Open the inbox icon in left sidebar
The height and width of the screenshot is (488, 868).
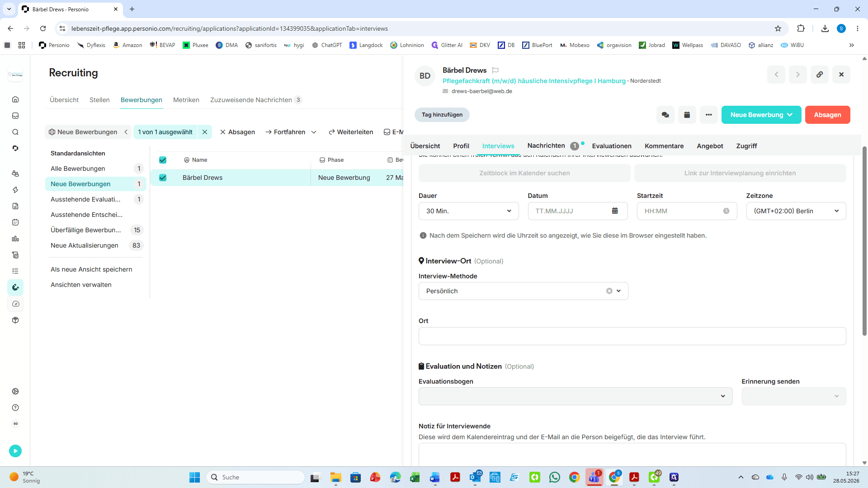[x=15, y=116]
